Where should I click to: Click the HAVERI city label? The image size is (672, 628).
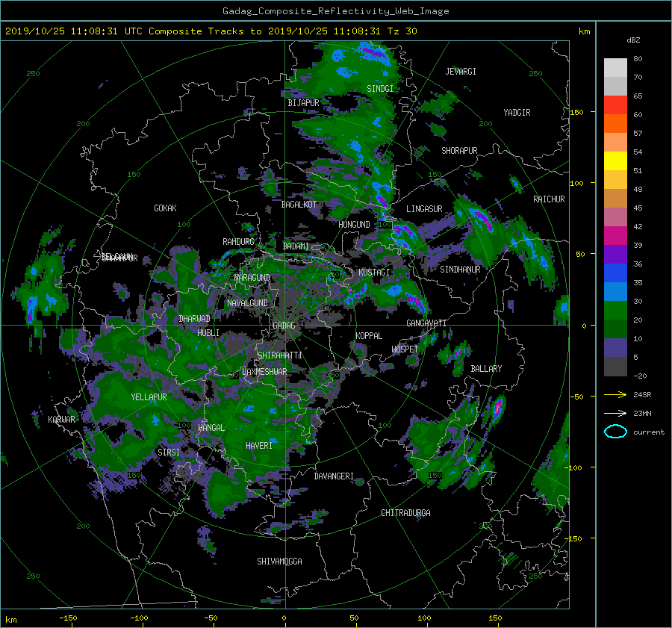pyautogui.click(x=259, y=446)
